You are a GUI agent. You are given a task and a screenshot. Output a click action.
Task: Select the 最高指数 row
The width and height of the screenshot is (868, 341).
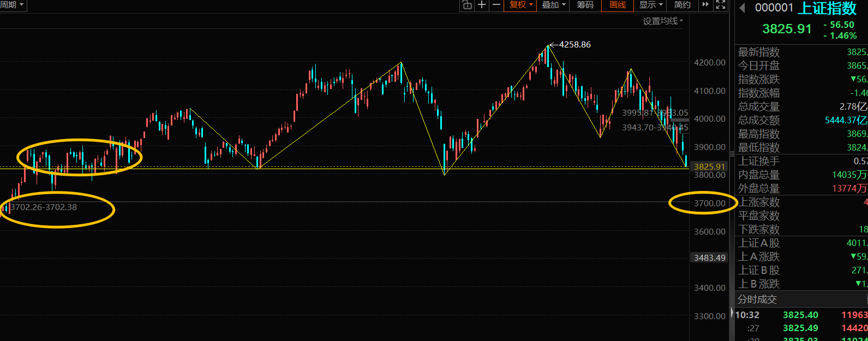point(801,134)
